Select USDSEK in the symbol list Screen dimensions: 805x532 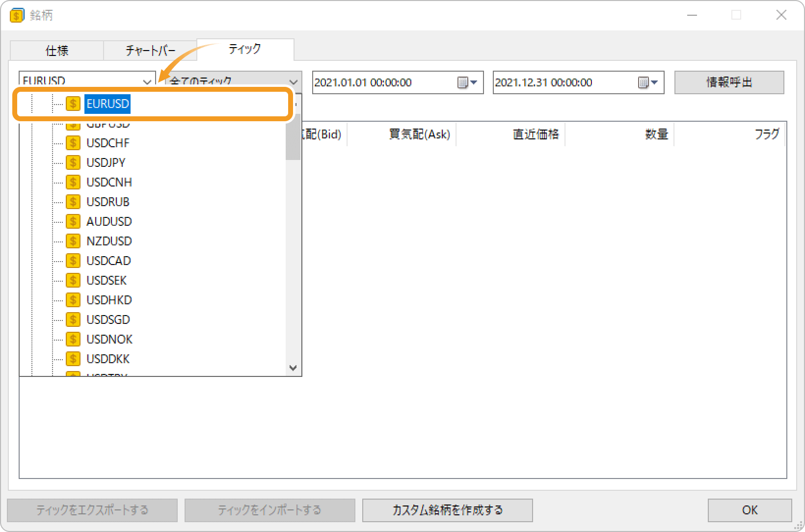107,280
